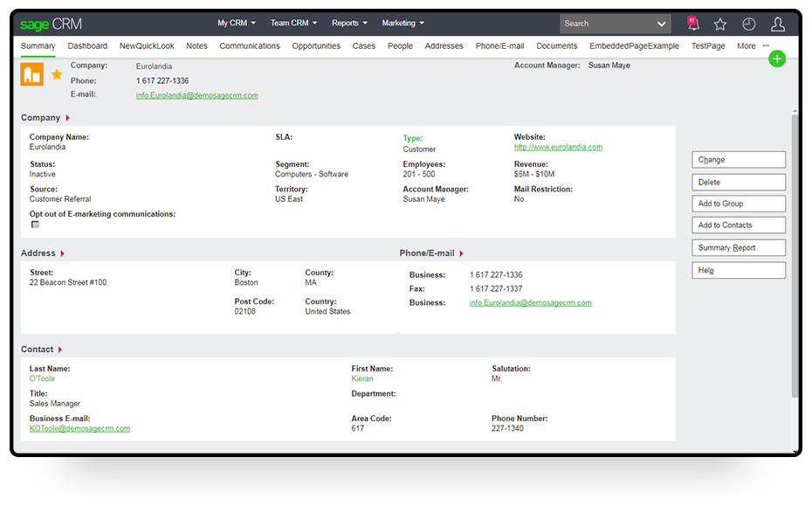Screen dimensions: 812x513
Task: Click the vertical page scrollbar
Action: pyautogui.click(x=795, y=254)
